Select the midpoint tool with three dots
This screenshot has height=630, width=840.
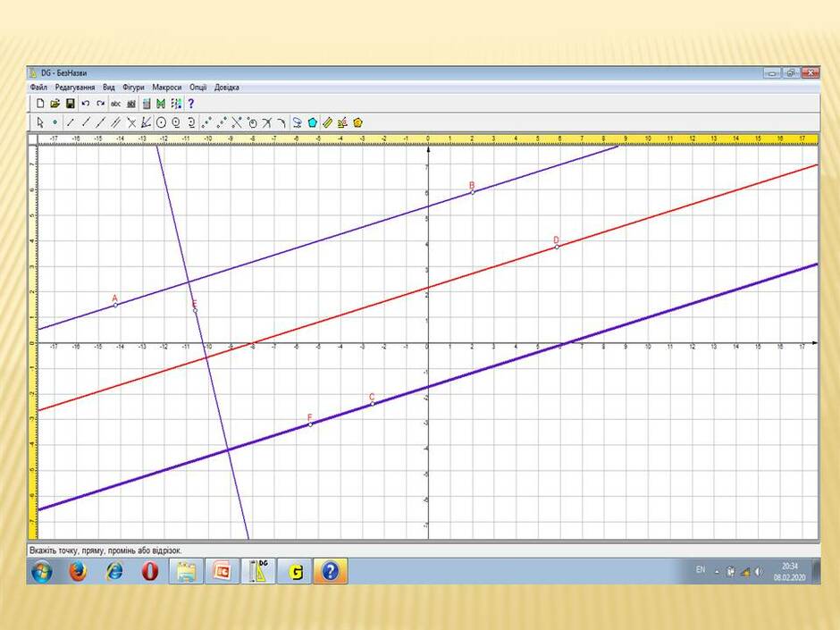pos(206,122)
